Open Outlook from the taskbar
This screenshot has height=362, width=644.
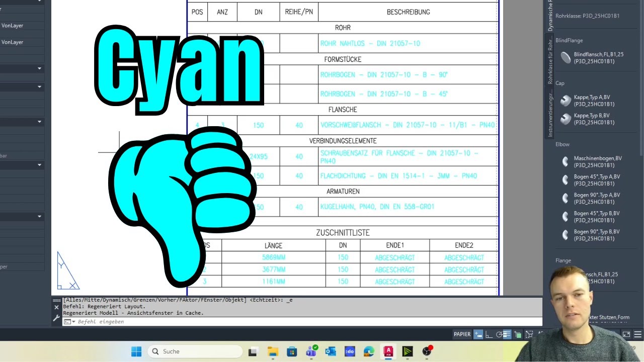(x=331, y=351)
